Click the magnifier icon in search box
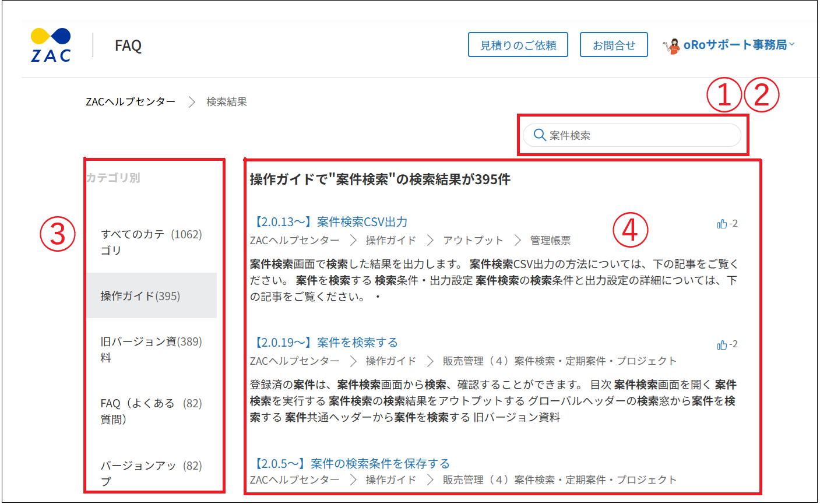The height and width of the screenshot is (504, 820). [540, 135]
